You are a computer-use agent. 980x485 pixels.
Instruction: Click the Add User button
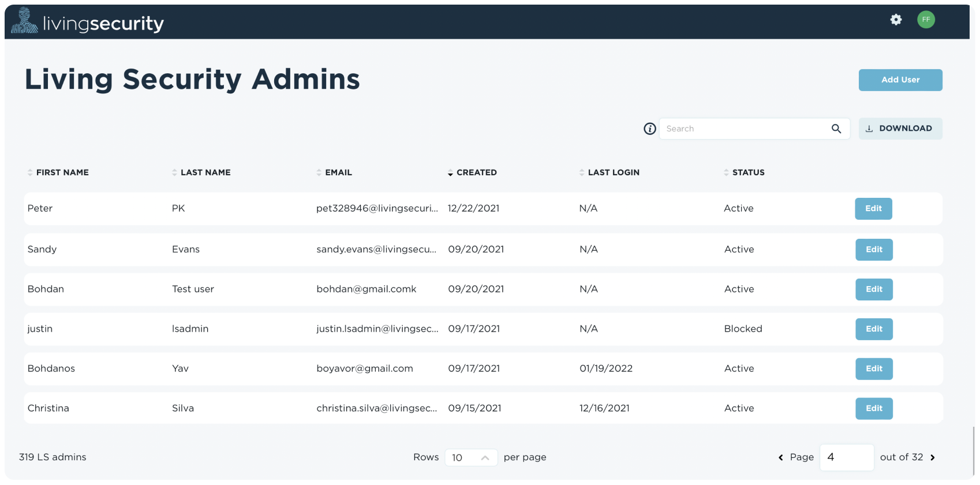(x=900, y=80)
